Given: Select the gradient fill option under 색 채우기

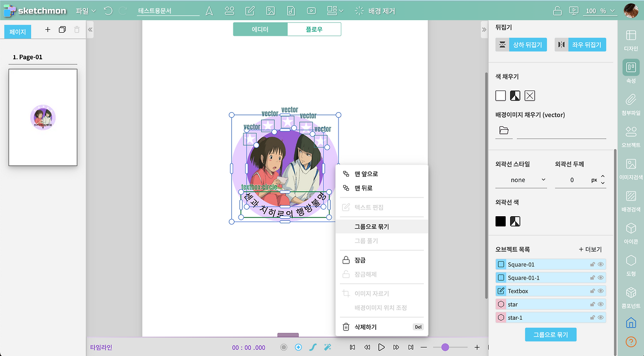Looking at the screenshot, I should 515,96.
